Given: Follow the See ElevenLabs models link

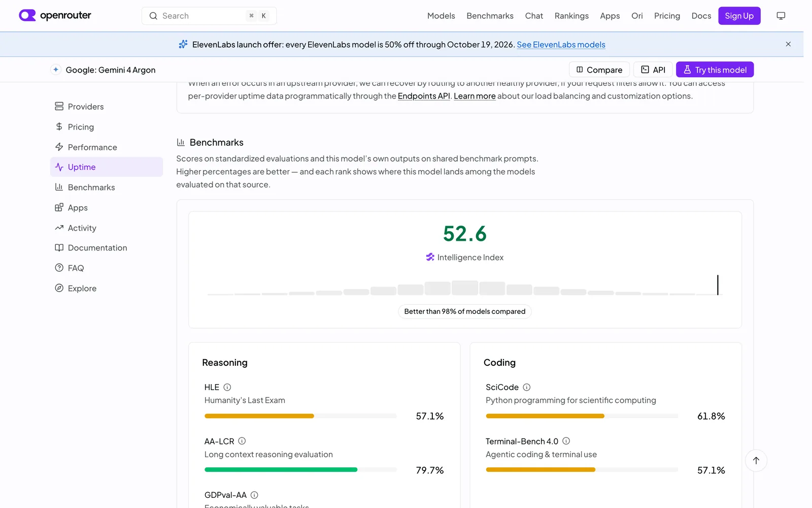Looking at the screenshot, I should [561, 45].
